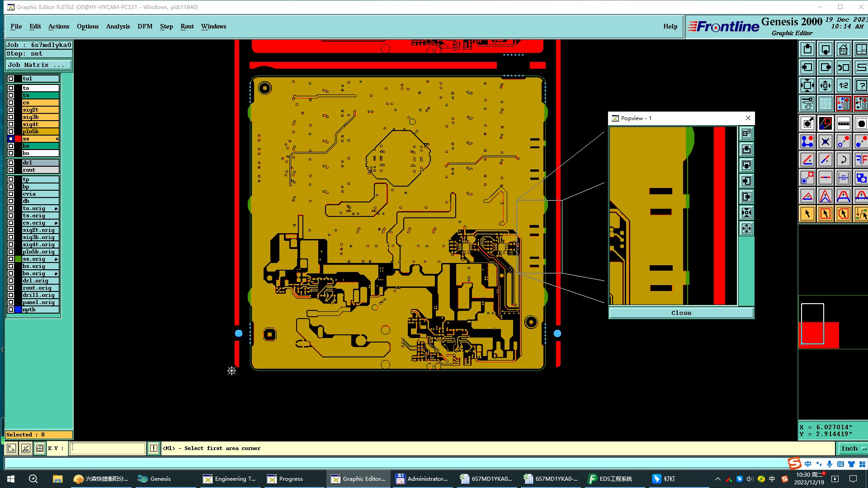This screenshot has width=868, height=488.
Task: Select the plain arrow select tool icon
Action: (807, 214)
